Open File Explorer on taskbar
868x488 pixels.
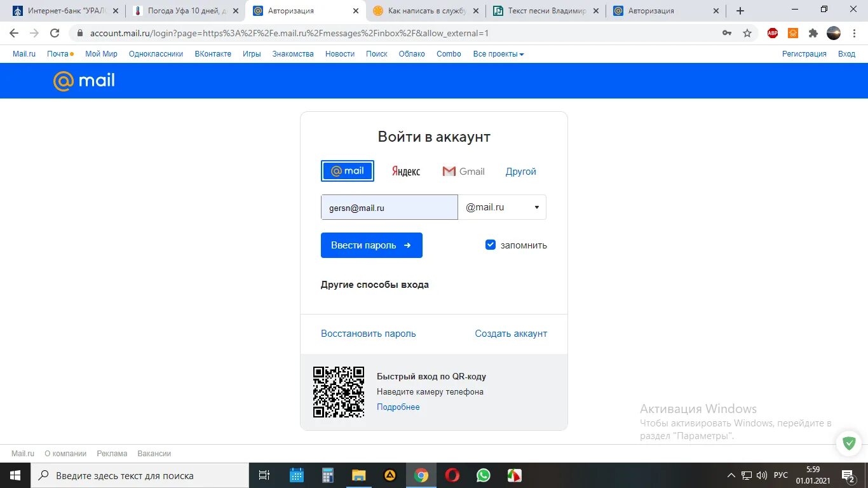coord(359,475)
